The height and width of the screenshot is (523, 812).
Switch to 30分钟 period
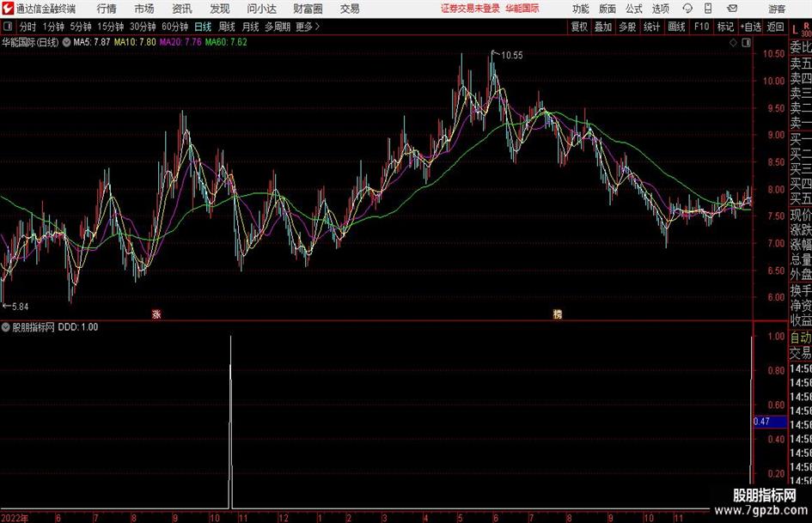[143, 27]
